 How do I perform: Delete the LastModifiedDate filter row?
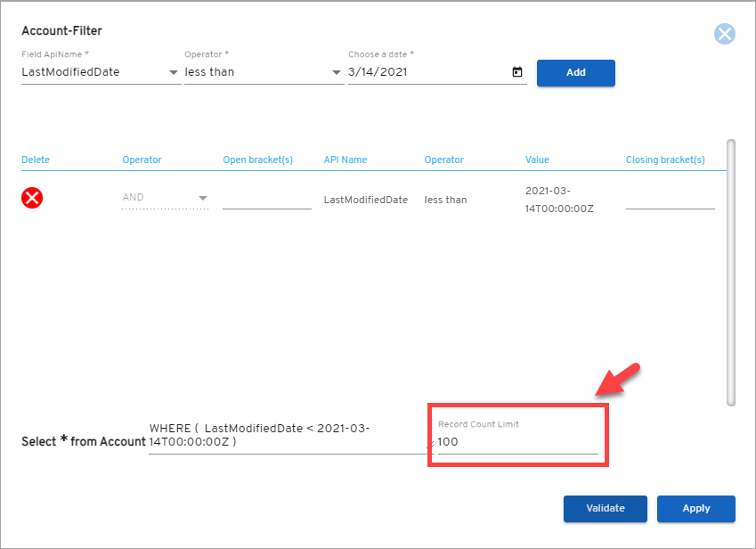pos(32,198)
